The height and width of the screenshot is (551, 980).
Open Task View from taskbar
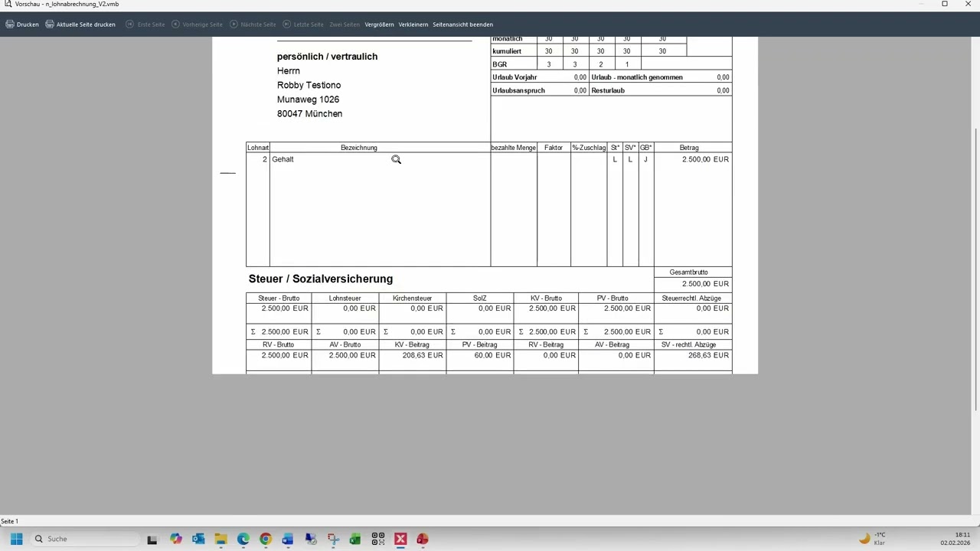(152, 539)
